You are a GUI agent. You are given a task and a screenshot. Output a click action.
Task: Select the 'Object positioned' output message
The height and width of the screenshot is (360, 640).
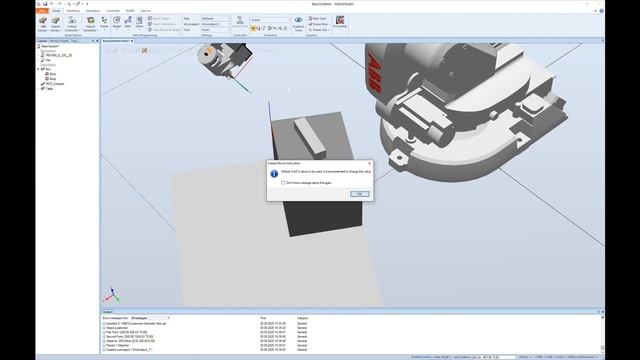point(117,328)
